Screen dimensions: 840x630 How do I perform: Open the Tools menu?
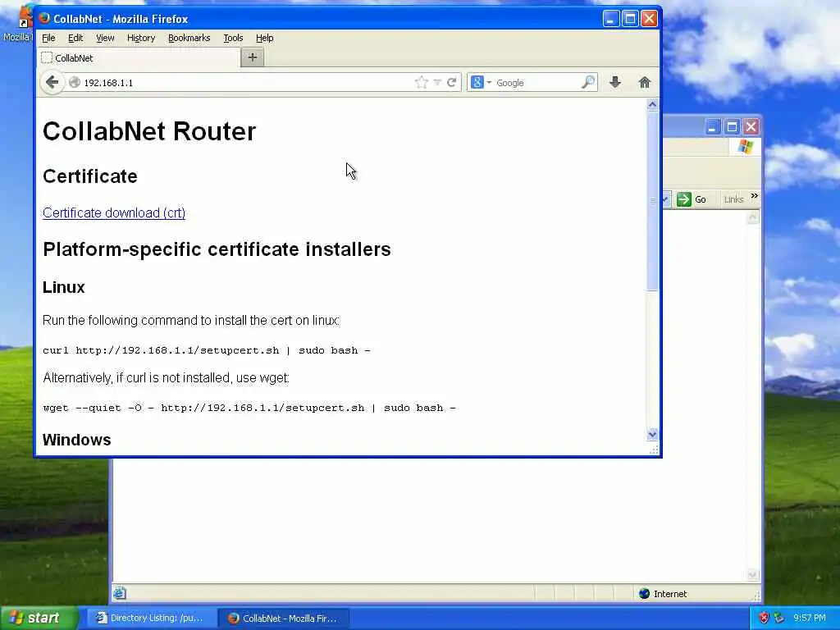pyautogui.click(x=233, y=38)
